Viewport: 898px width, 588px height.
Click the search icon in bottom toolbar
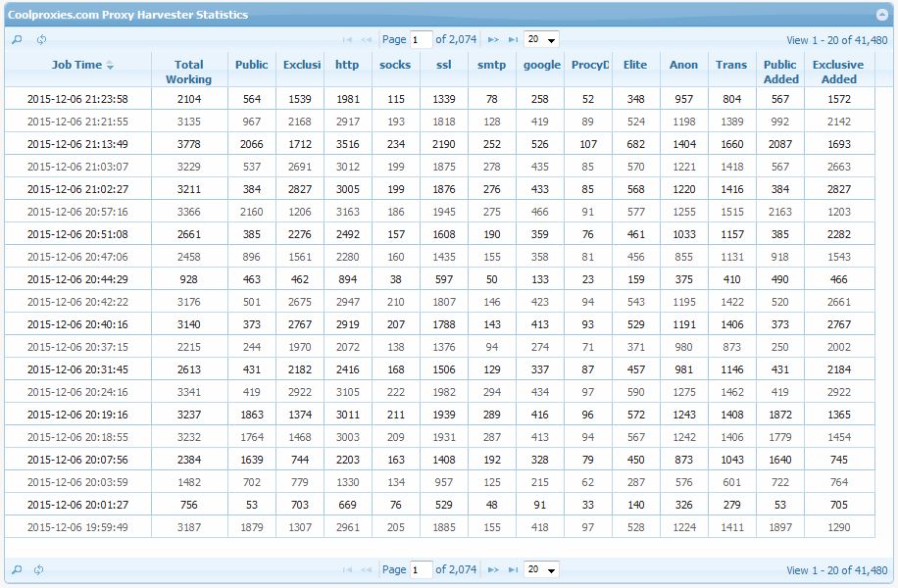(x=17, y=569)
